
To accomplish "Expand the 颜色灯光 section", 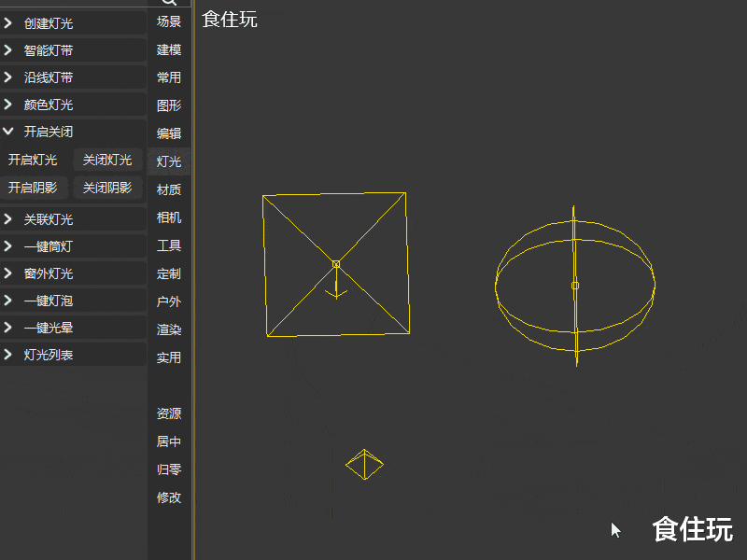I will 73,105.
